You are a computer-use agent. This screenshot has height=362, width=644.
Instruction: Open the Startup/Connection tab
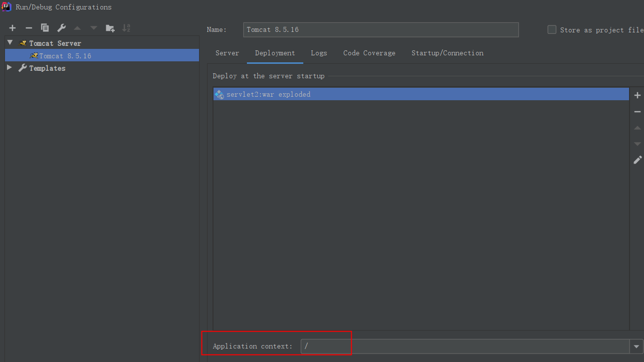[x=447, y=53]
